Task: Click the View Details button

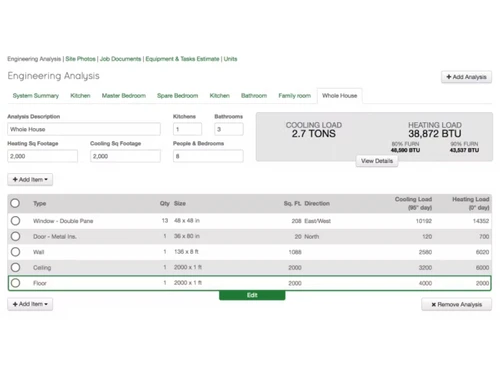Action: (377, 161)
